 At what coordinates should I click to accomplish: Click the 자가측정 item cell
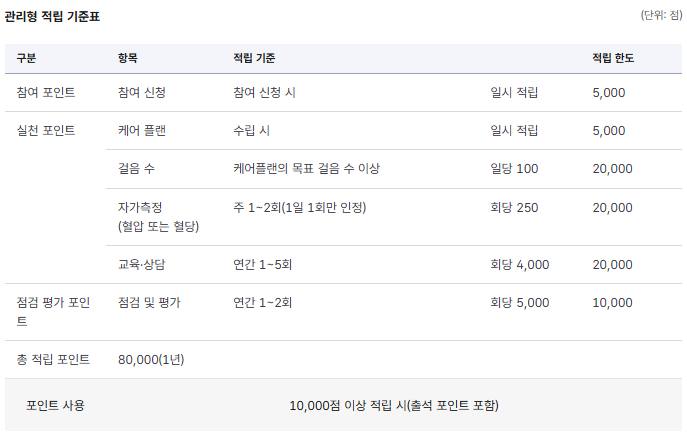pos(158,217)
